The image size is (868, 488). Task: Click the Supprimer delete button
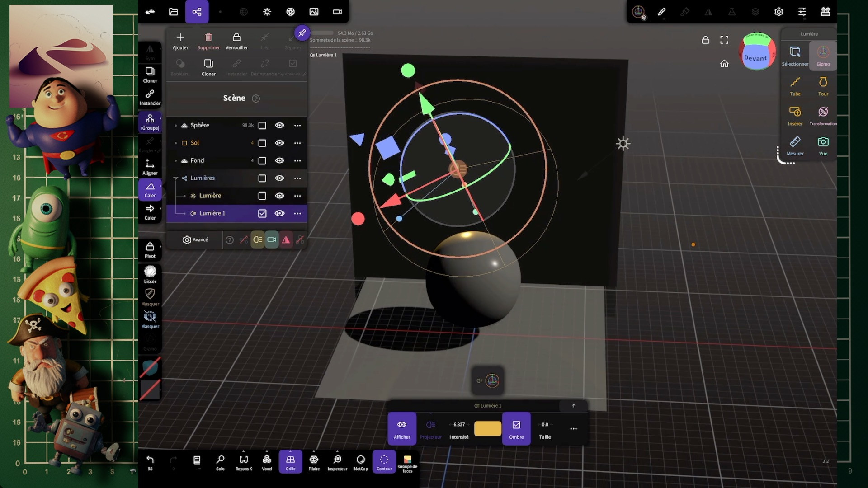(208, 41)
